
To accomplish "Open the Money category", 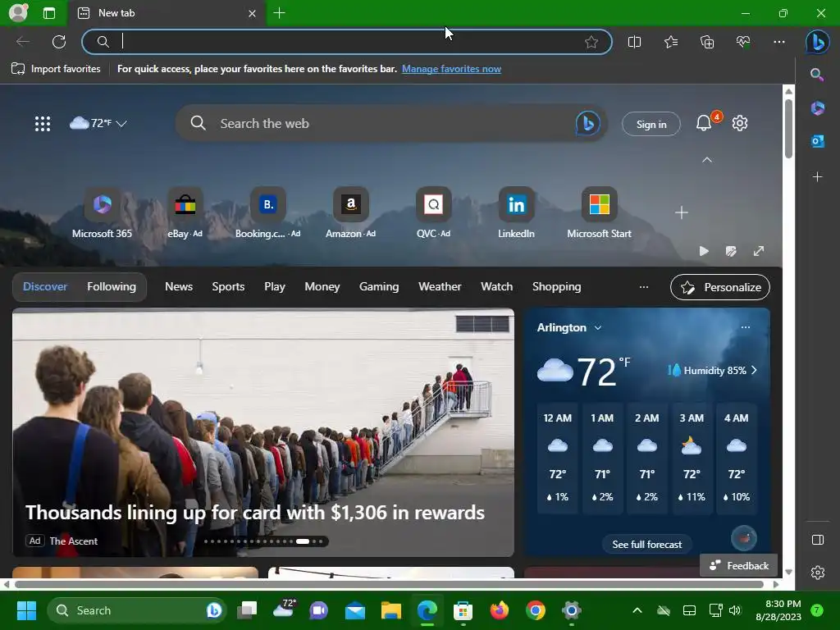I will pyautogui.click(x=322, y=286).
